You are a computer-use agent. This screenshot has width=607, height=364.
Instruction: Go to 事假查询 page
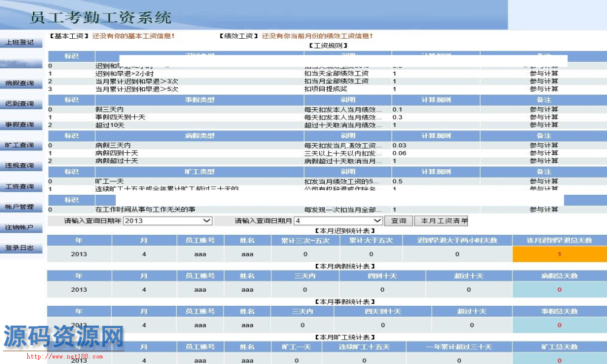19,124
